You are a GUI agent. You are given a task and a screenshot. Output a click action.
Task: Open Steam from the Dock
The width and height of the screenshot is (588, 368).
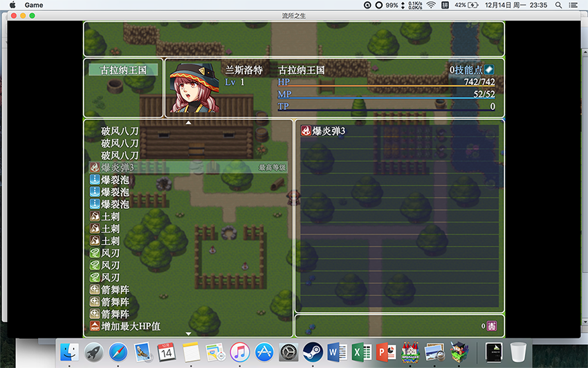pyautogui.click(x=313, y=352)
